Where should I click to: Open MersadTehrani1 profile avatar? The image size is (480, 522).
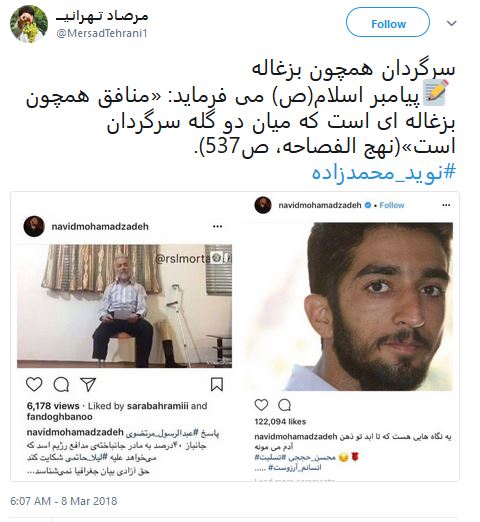(29, 24)
